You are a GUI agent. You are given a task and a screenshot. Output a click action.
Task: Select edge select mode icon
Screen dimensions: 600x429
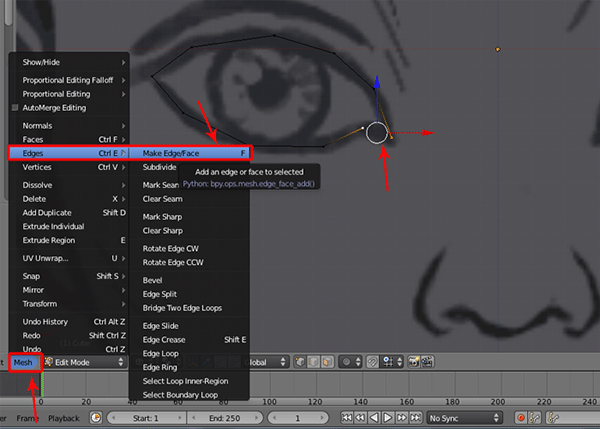coord(314,362)
